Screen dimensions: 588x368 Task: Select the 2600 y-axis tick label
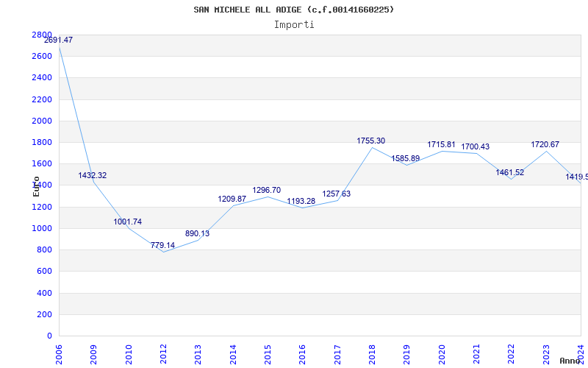point(42,57)
